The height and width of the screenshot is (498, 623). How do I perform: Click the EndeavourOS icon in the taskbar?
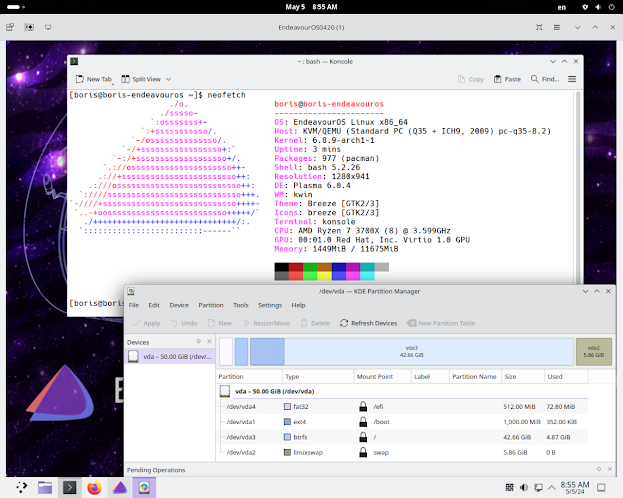pos(119,487)
